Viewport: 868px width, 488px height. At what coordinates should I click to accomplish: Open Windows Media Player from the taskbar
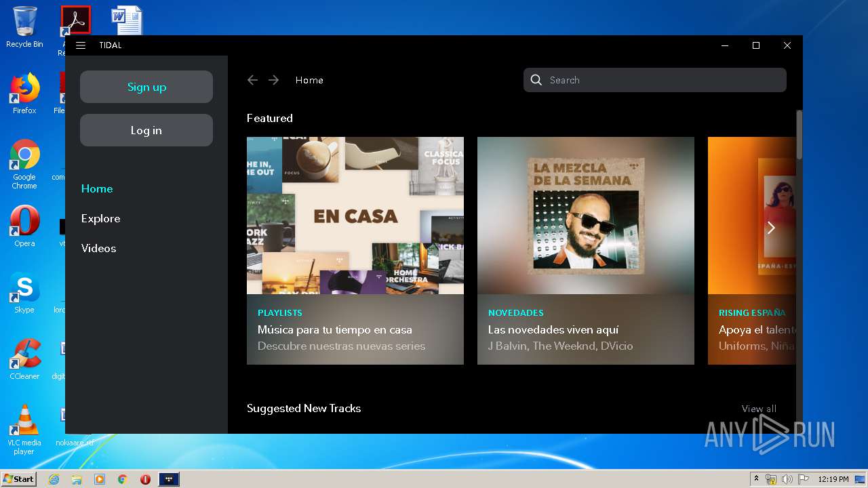coord(100,479)
